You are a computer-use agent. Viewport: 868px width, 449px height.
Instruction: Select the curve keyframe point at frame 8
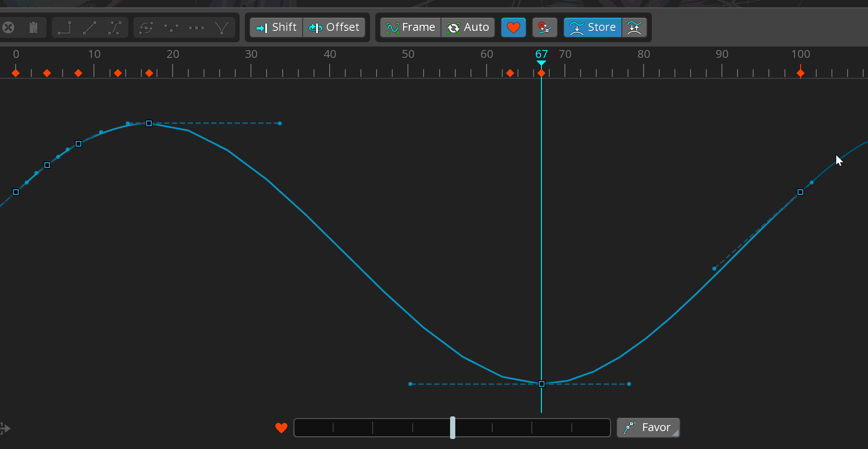[x=79, y=144]
